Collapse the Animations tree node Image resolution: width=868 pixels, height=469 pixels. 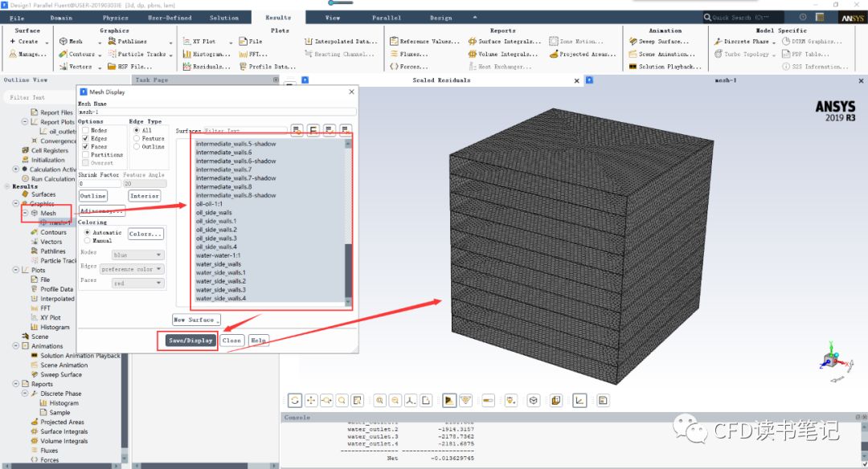point(15,345)
